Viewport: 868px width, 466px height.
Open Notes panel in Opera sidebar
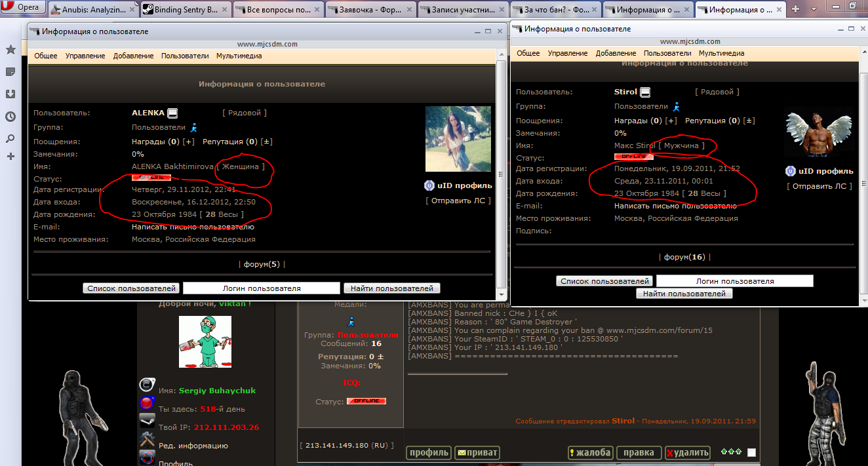tap(10, 71)
